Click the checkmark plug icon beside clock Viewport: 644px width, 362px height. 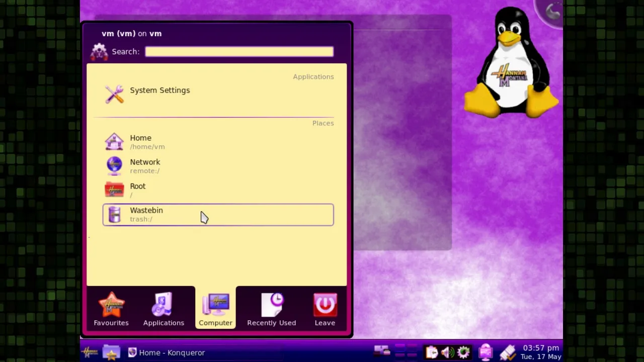coord(508,352)
